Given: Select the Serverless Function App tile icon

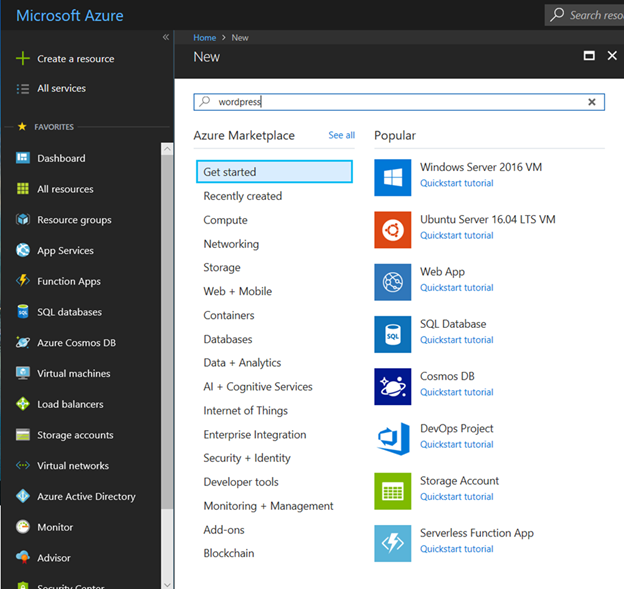Looking at the screenshot, I should pyautogui.click(x=392, y=543).
